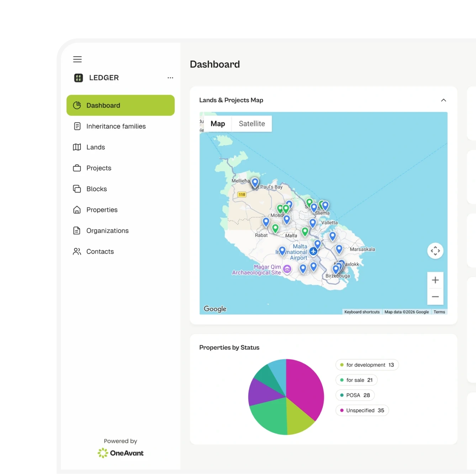Open Keyboard shortcuts on the map
The width and height of the screenshot is (476, 476).
(362, 312)
